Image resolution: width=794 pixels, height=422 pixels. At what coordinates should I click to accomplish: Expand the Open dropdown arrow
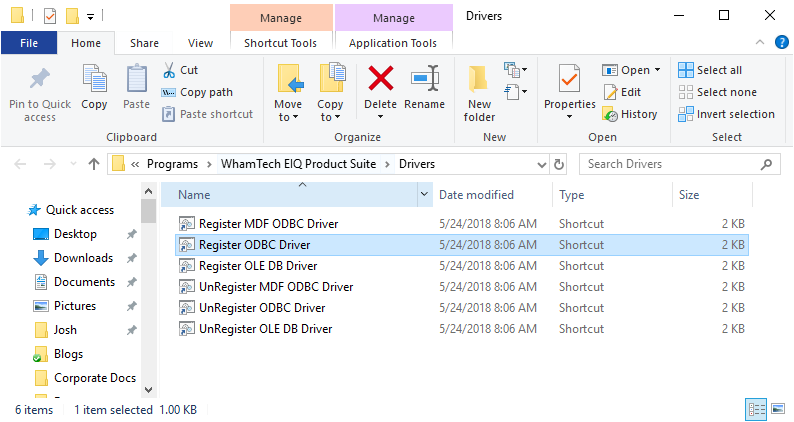tap(657, 70)
